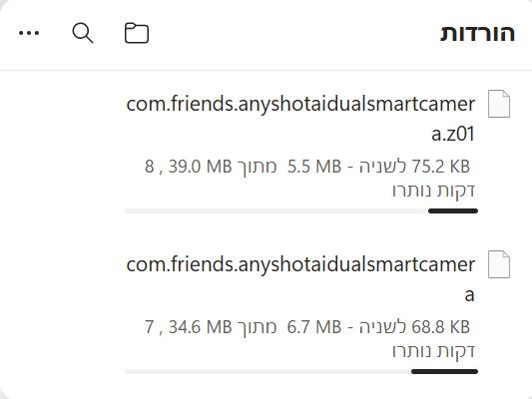Click the file icon of the second download
The image size is (532, 399).
click(x=499, y=264)
